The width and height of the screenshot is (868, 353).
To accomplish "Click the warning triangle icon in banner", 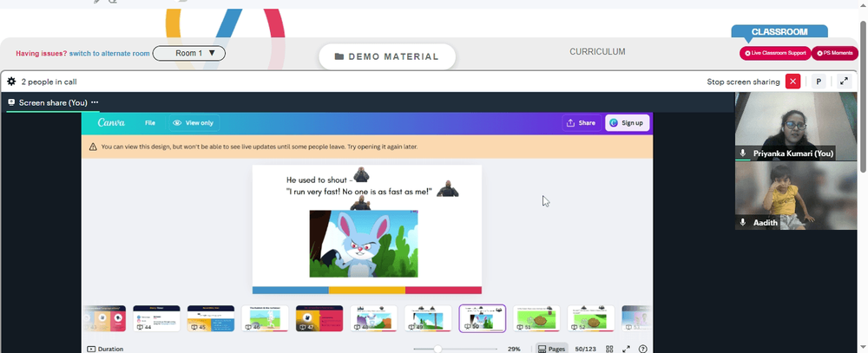I will click(93, 147).
